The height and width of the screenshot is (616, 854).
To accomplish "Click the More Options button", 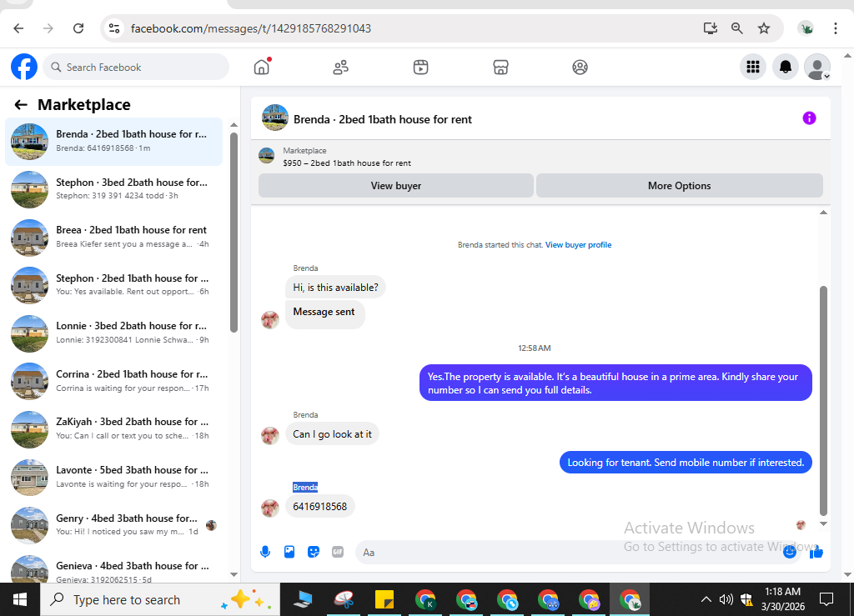I will [x=679, y=186].
